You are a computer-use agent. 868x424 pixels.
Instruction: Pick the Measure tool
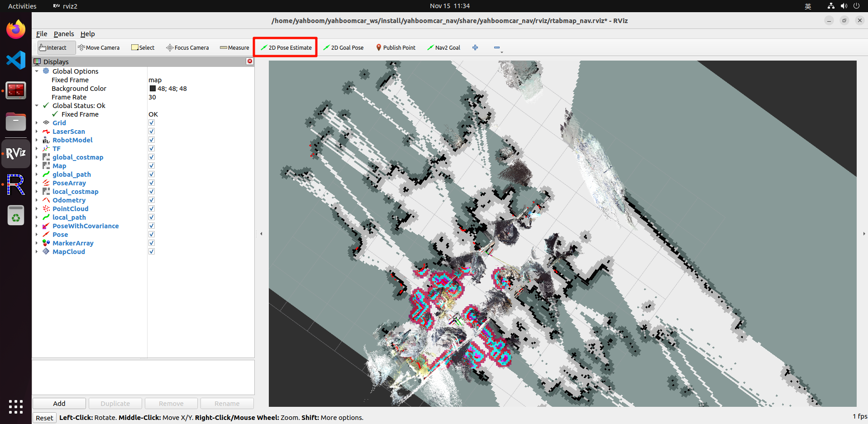(x=234, y=47)
